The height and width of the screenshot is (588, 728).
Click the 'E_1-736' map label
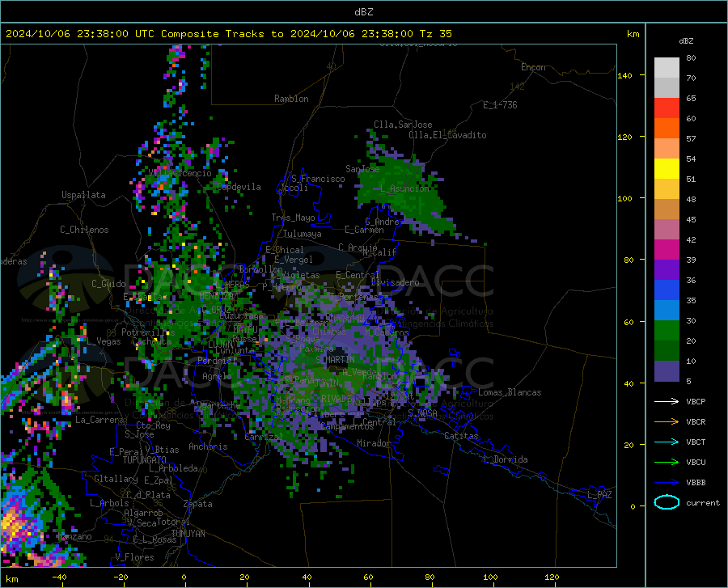tap(500, 105)
